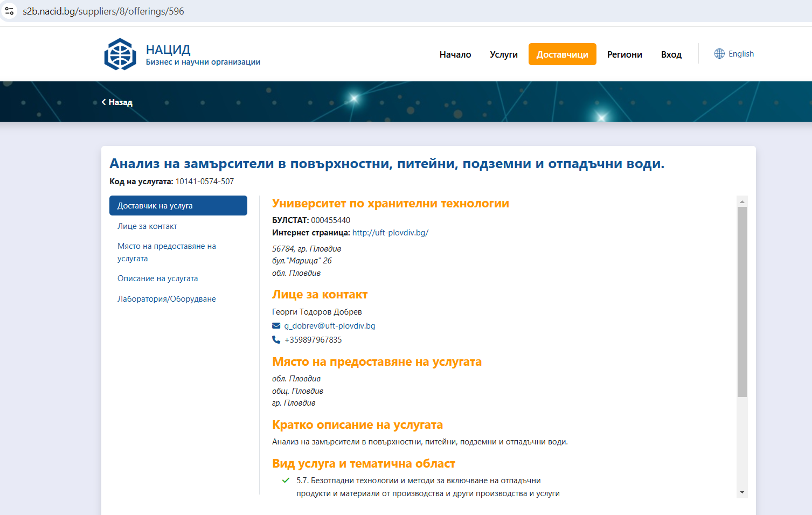Click the service code 10141-0574-507

point(205,182)
